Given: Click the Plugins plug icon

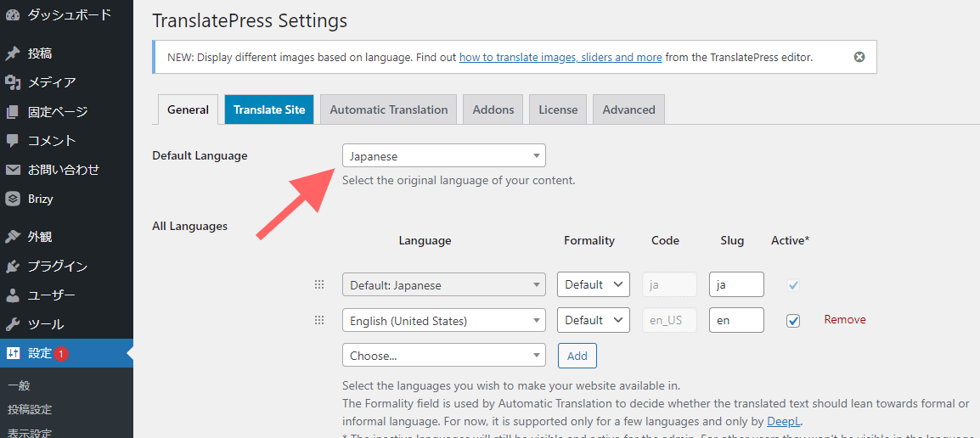Looking at the screenshot, I should click(x=13, y=267).
